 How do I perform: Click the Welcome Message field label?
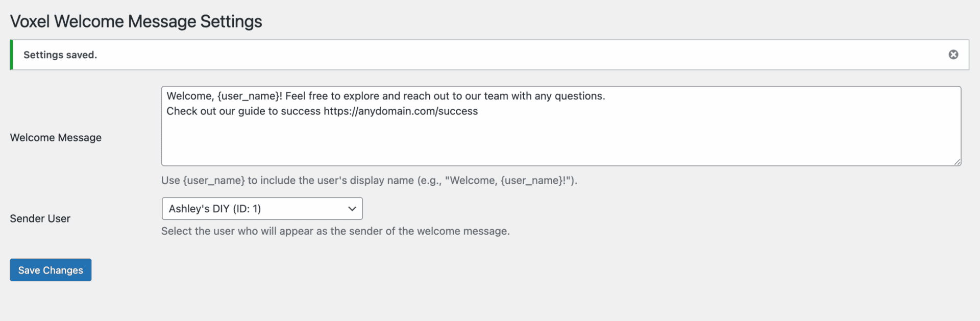(56, 138)
